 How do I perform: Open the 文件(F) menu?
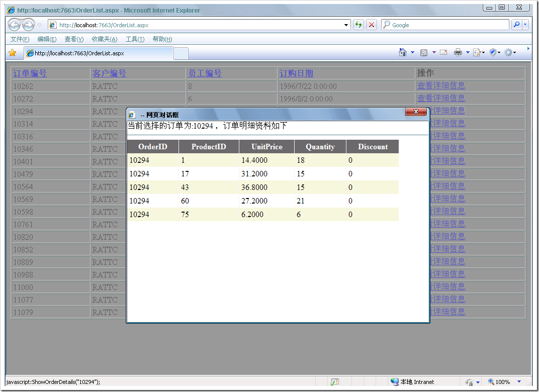[x=20, y=39]
